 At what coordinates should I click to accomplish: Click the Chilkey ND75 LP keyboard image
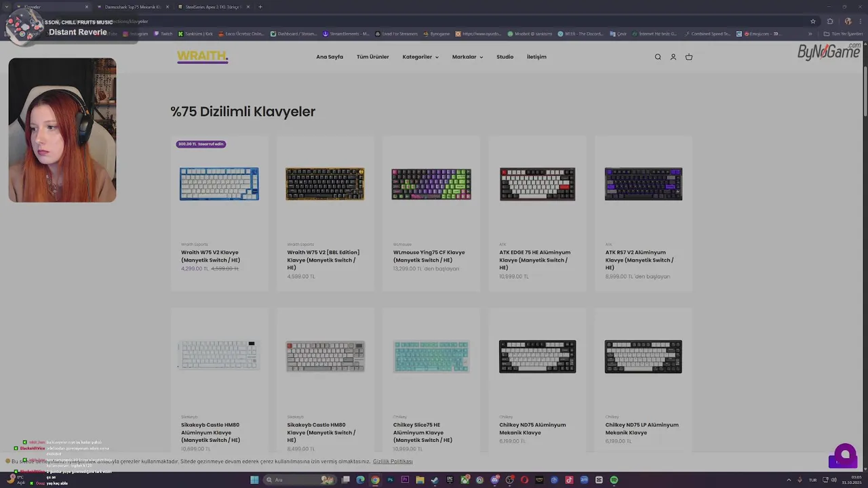tap(644, 357)
